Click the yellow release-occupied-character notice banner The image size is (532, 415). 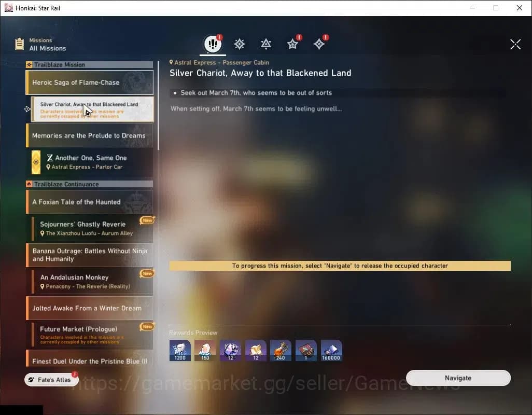pos(340,266)
